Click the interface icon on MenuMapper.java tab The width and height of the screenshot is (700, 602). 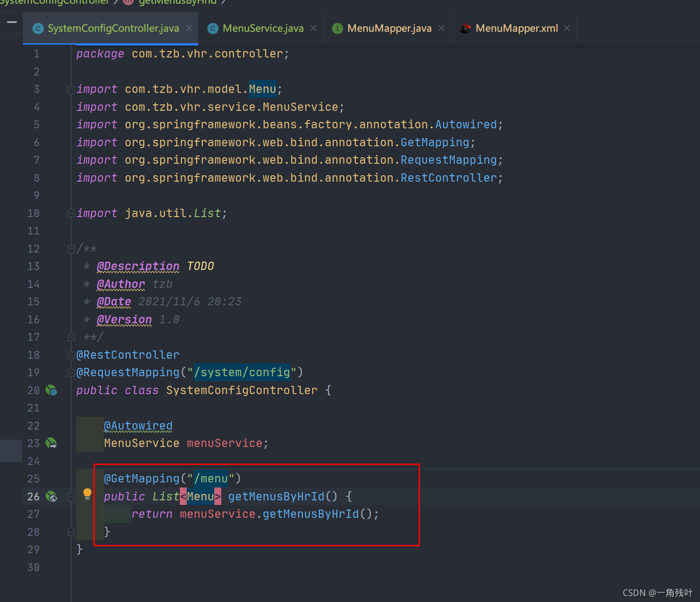(337, 29)
